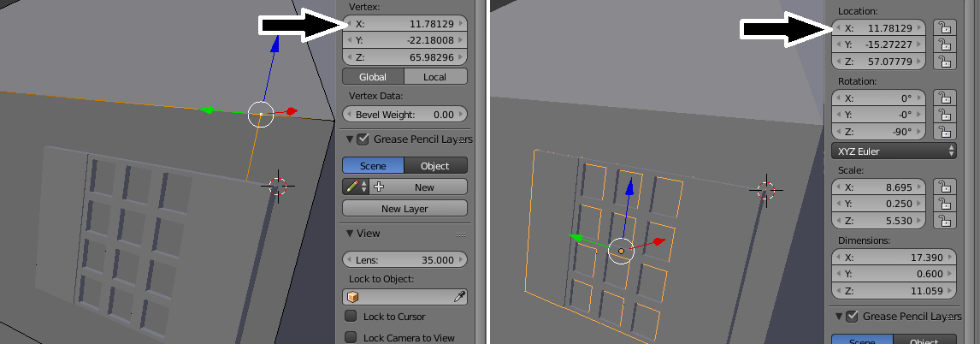Click the Lens 35.000 field

point(405,259)
